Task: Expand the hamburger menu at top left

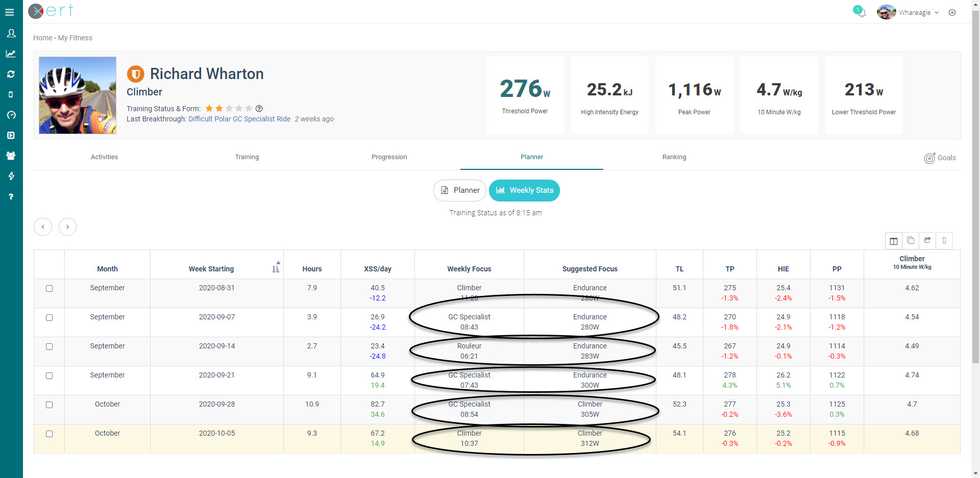Action: pyautogui.click(x=9, y=12)
